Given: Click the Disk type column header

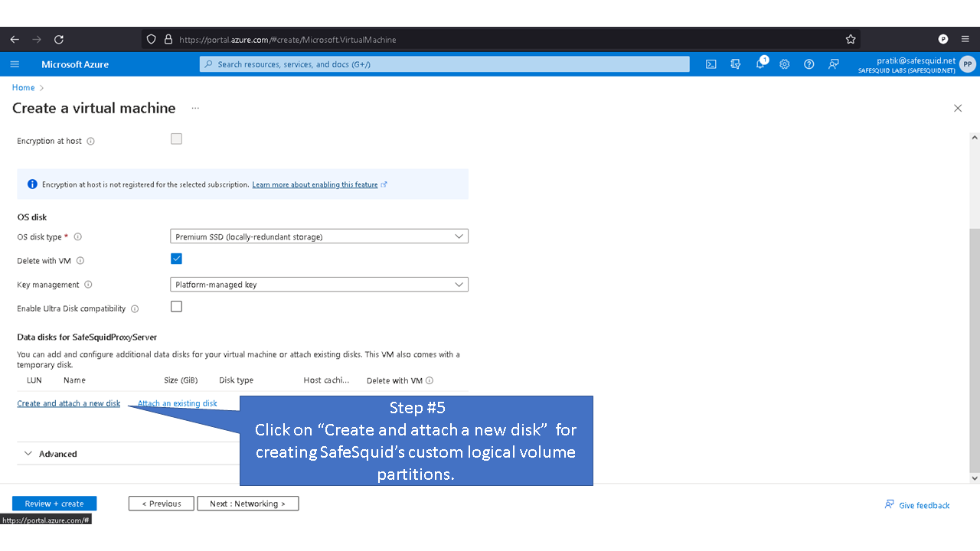Looking at the screenshot, I should 236,380.
